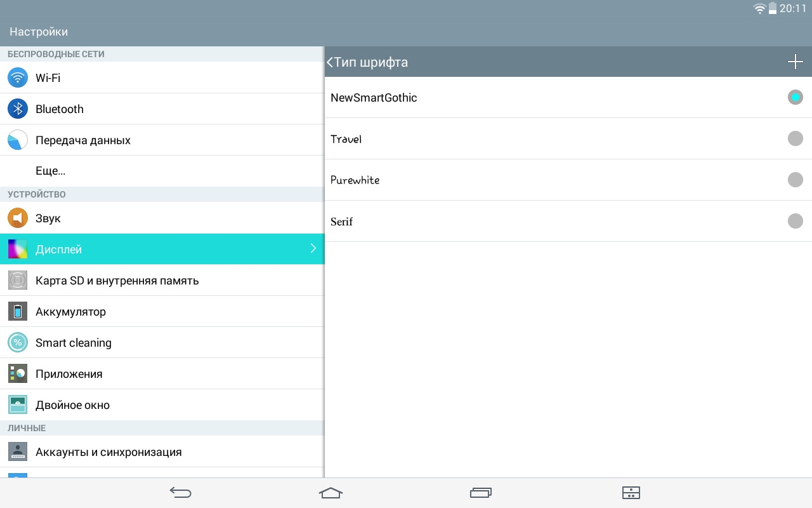Viewport: 812px width, 508px height.
Task: Tap the Smart cleaning icon
Action: 18,343
